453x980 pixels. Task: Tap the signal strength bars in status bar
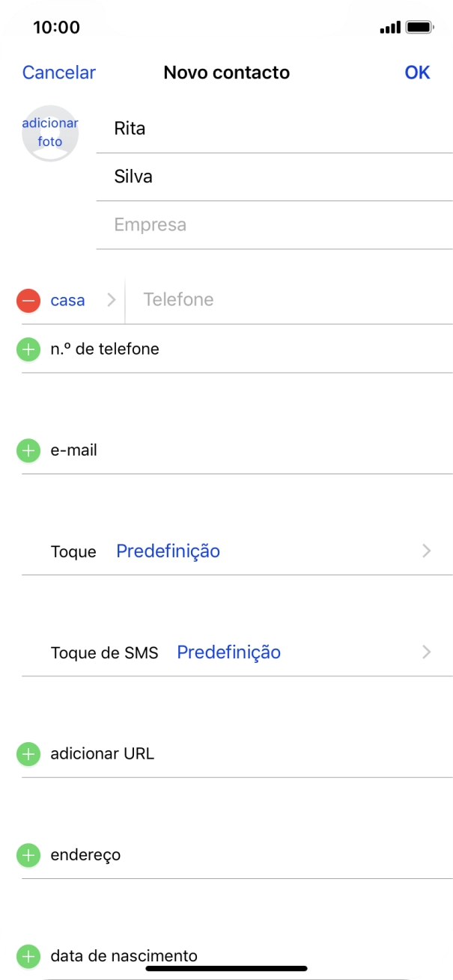point(389,26)
